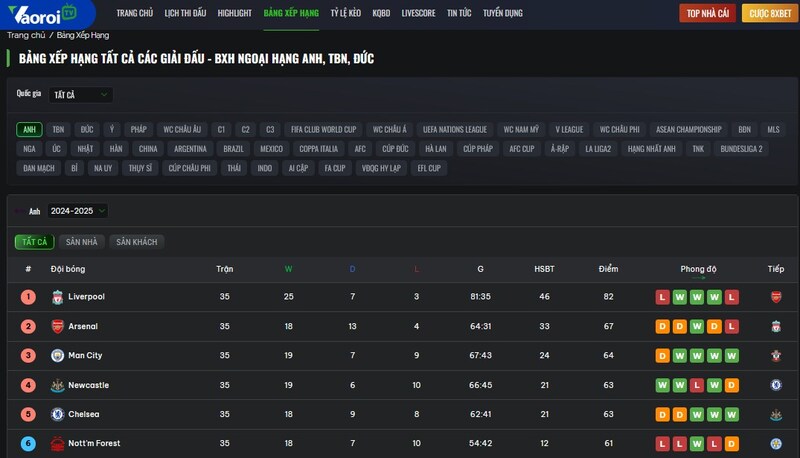The image size is (800, 458).
Task: Open BẢNG XẾP HẠNG menu item
Action: [x=291, y=13]
